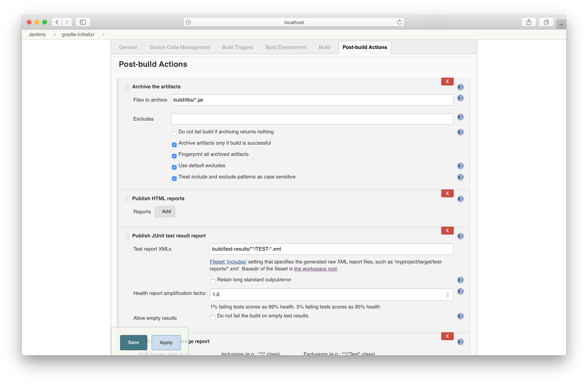This screenshot has height=384, width=588.
Task: Enable Do not fail build if archiving returns nothing
Action: (174, 133)
